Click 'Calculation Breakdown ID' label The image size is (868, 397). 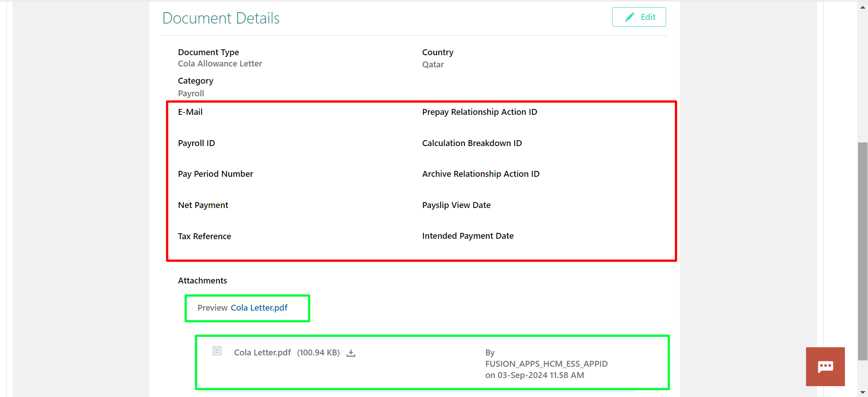pos(472,143)
